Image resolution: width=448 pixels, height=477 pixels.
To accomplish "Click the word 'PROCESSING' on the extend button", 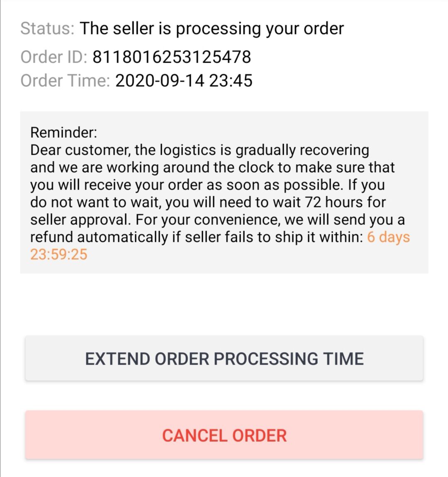I will click(265, 359).
